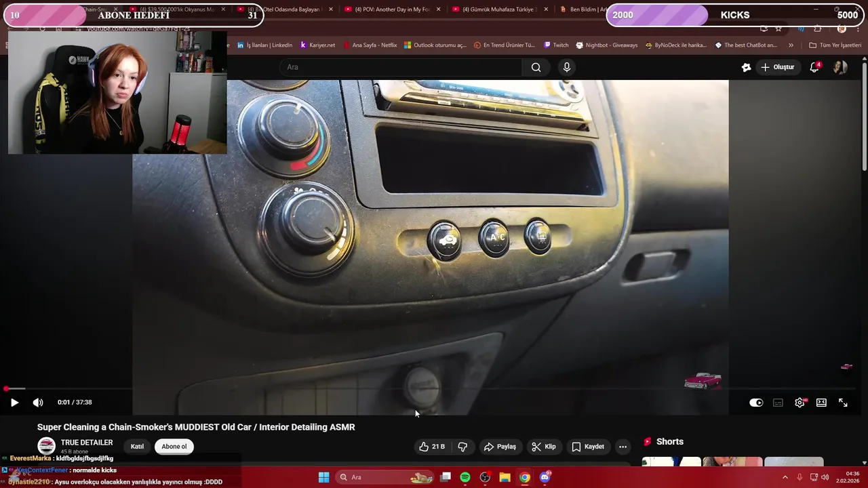Screen dimensions: 868x488
Task: Open Kariyer.net bookmark
Action: point(317,45)
